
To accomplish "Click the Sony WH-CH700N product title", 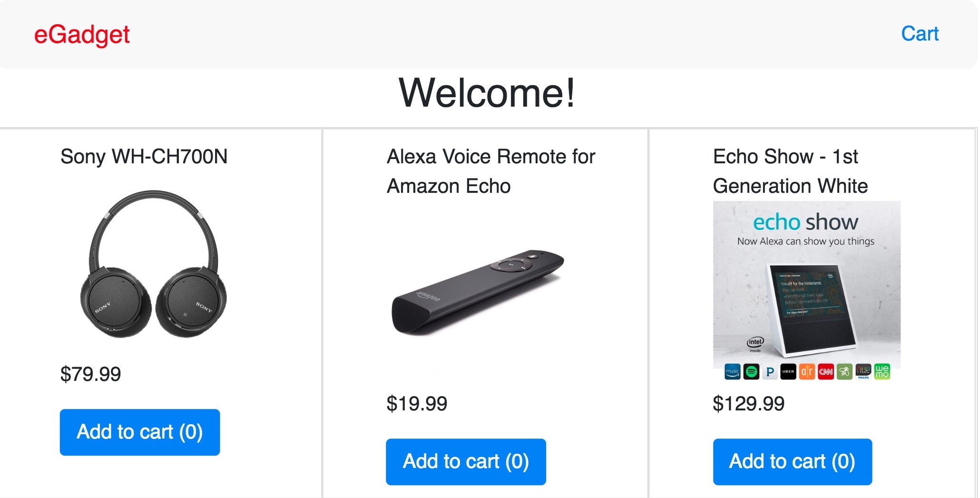I will [x=144, y=157].
